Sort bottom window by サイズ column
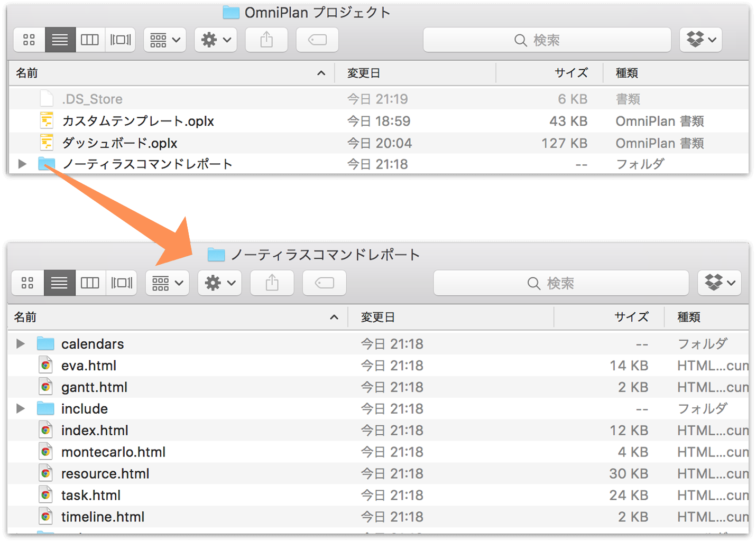Image resolution: width=756 pixels, height=542 pixels. tap(609, 317)
